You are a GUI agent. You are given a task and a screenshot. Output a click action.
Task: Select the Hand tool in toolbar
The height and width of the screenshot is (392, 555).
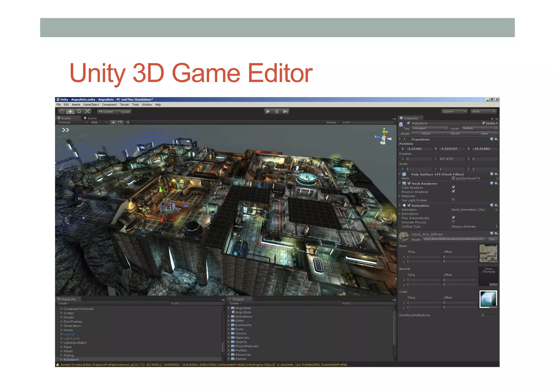62,111
